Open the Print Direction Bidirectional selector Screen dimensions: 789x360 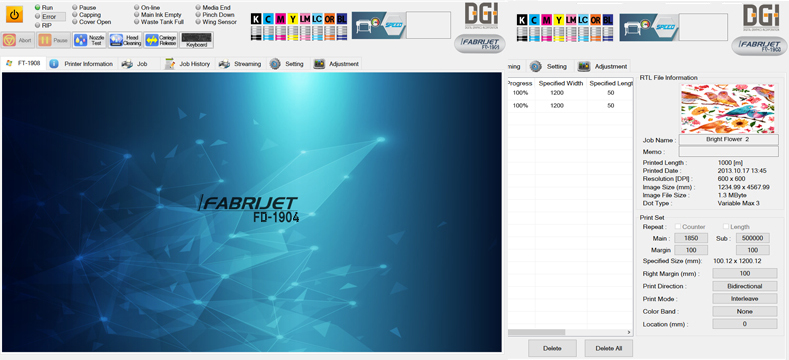[745, 286]
